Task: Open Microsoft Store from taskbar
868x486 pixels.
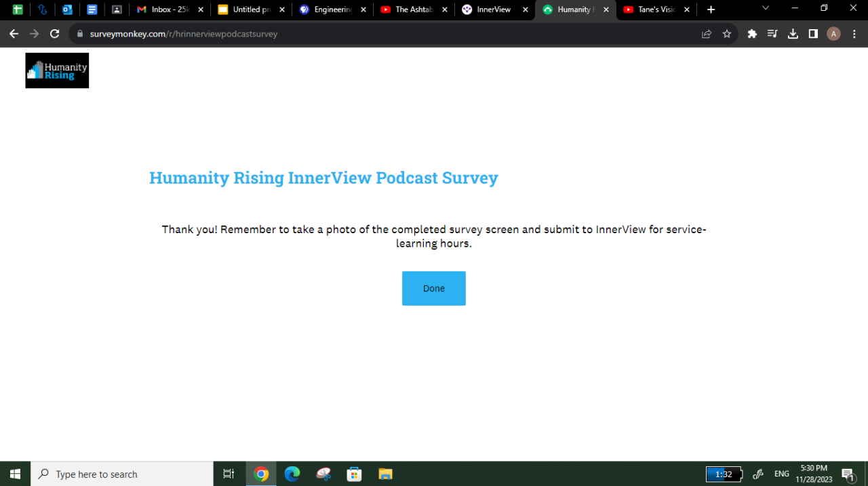Action: (x=354, y=474)
